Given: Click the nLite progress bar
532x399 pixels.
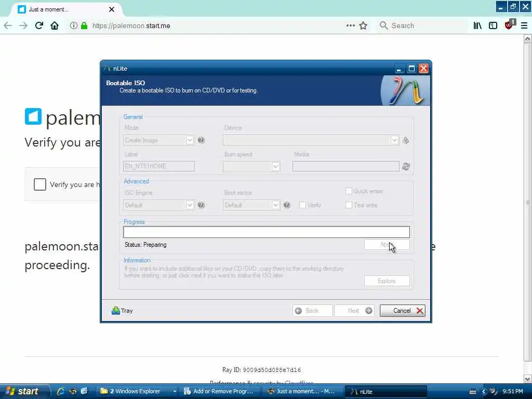Looking at the screenshot, I should point(267,232).
